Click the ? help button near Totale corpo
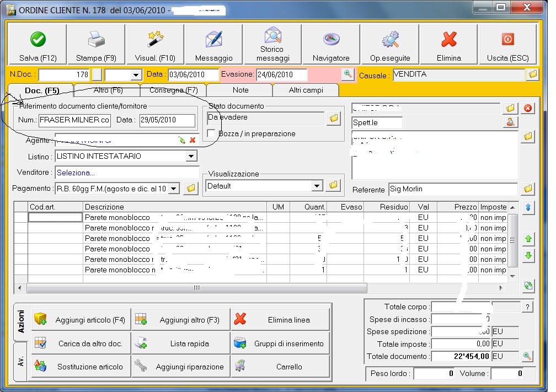556x392 pixels. [527, 307]
